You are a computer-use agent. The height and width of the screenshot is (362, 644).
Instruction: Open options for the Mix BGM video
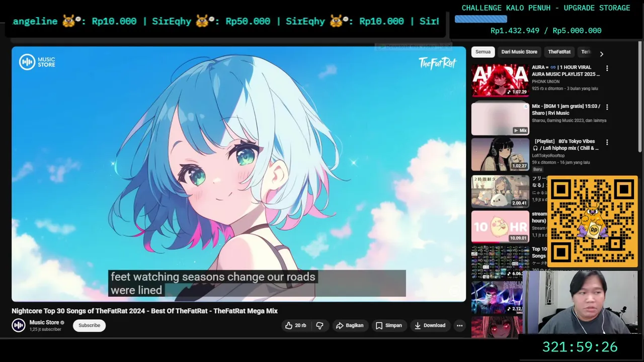(x=607, y=107)
